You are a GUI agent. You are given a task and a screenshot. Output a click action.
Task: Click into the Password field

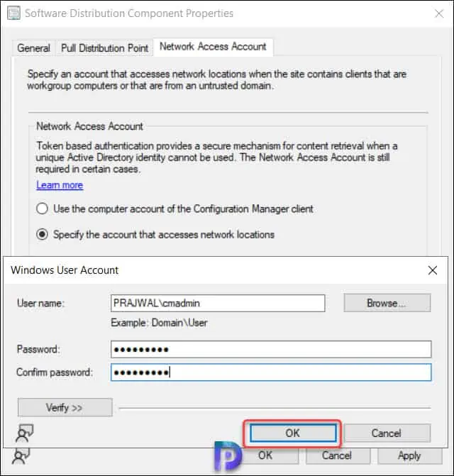pos(271,349)
